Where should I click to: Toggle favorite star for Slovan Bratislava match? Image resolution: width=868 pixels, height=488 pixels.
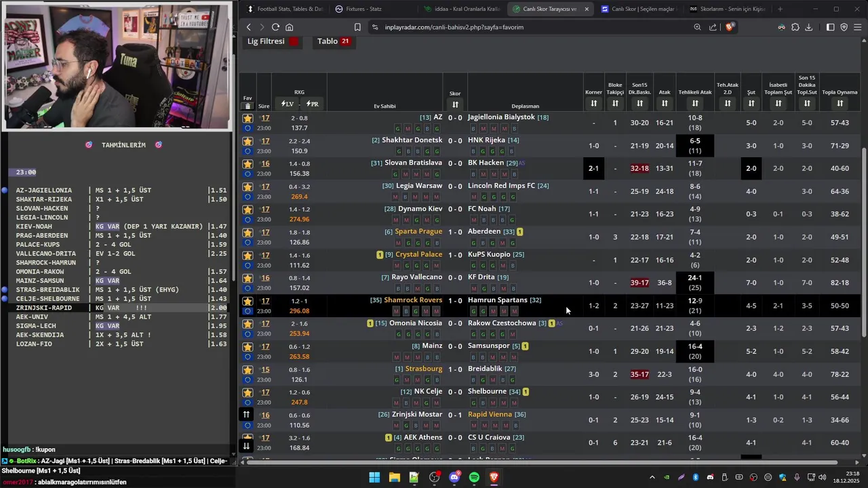[x=248, y=164]
